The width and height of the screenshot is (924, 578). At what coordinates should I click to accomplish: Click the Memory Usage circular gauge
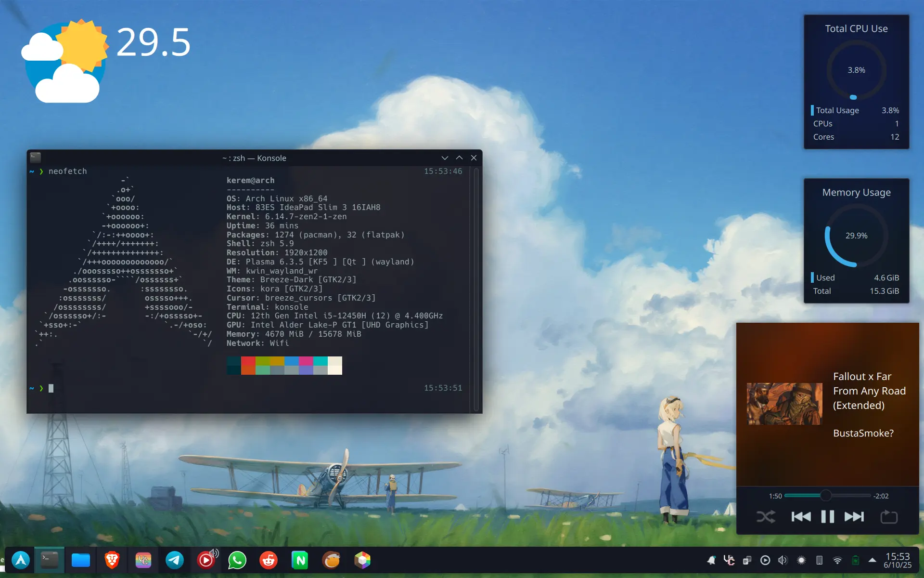coord(857,236)
